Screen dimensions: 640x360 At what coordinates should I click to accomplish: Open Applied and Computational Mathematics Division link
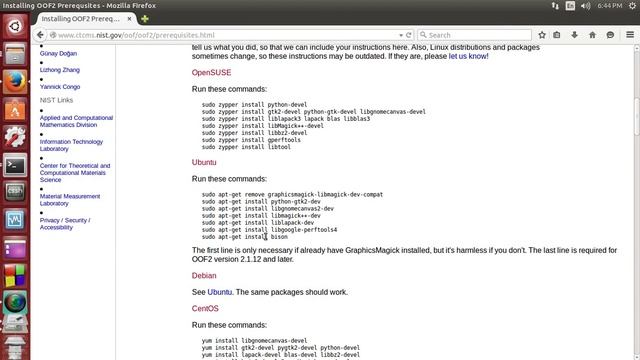point(76,121)
